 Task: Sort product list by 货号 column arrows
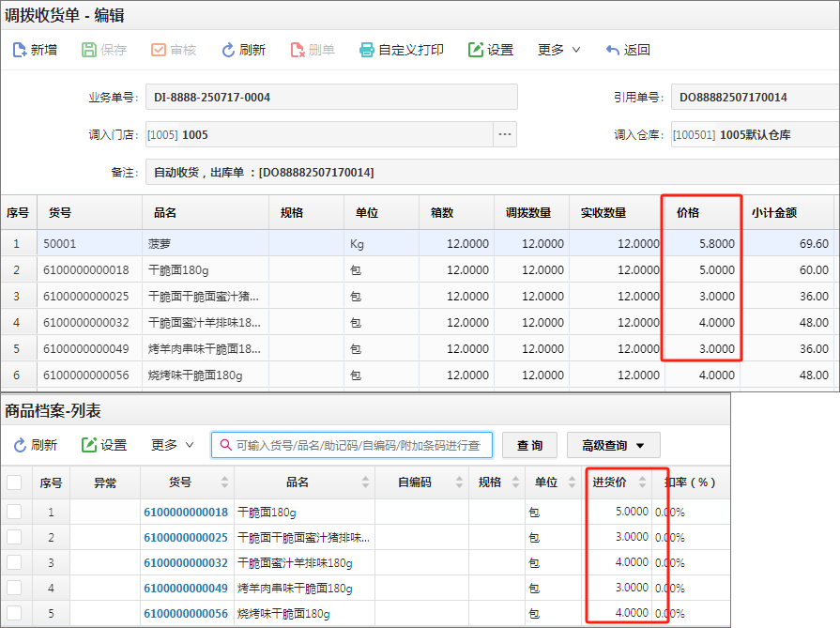(224, 482)
